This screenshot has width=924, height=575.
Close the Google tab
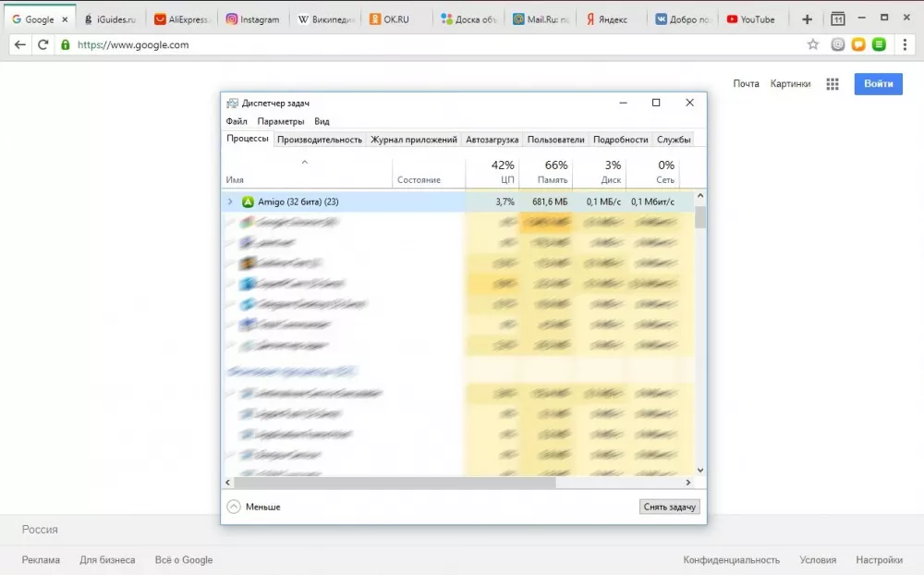point(65,19)
